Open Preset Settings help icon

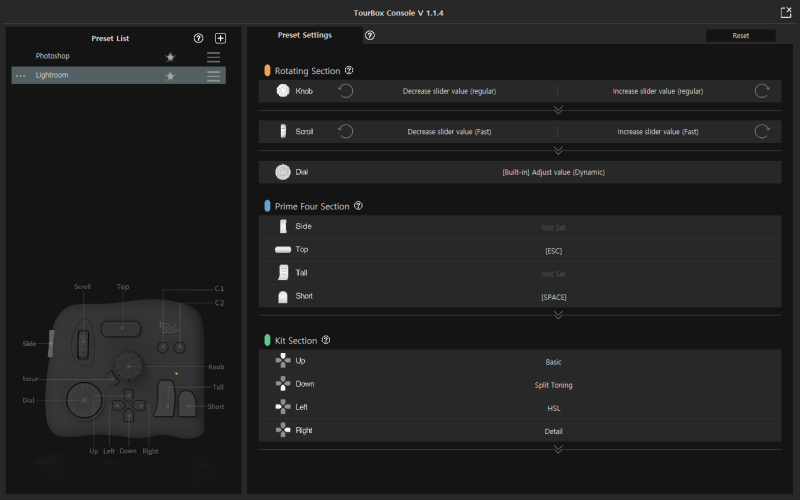point(370,35)
